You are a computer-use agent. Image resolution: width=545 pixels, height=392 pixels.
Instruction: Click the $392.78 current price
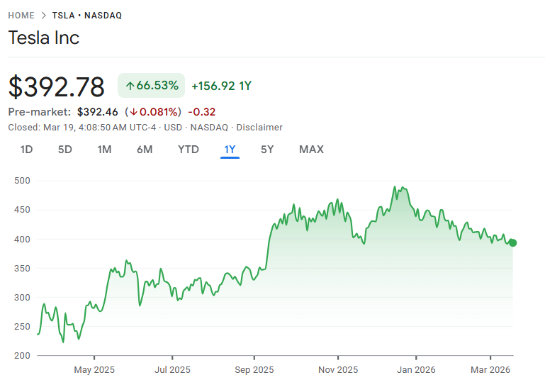pyautogui.click(x=57, y=86)
